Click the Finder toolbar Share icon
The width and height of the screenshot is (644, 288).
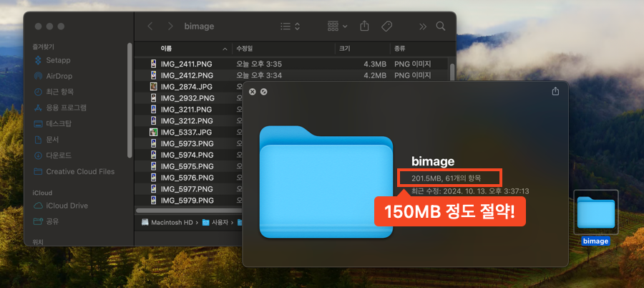[x=364, y=26]
